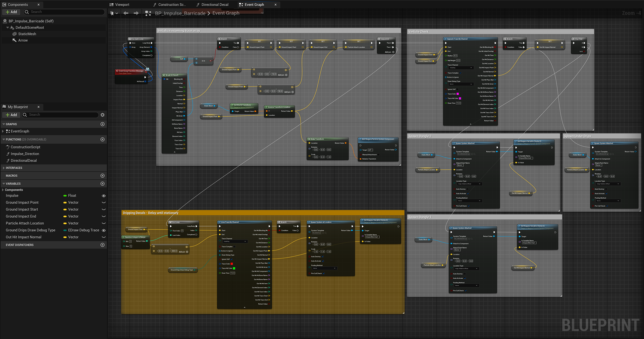Viewport: 644px width, 339px height.
Task: Add a new function with plus icon
Action: coord(103,139)
